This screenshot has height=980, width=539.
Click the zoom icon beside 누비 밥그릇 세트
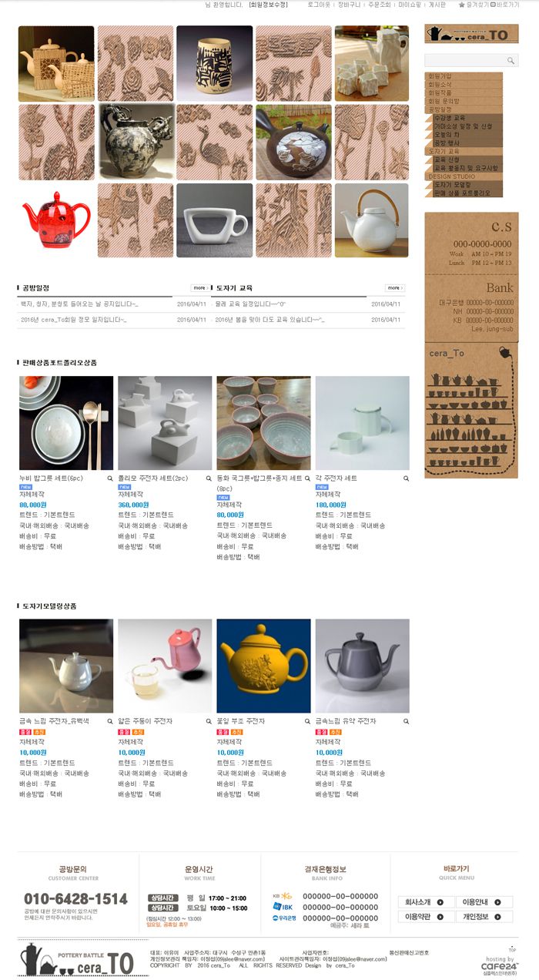[x=110, y=478]
